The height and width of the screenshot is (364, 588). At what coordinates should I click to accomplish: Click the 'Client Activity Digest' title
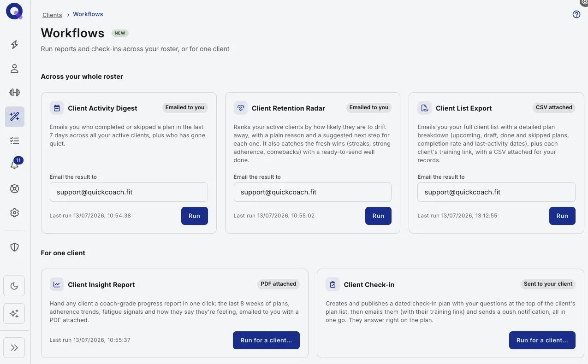[x=102, y=108]
